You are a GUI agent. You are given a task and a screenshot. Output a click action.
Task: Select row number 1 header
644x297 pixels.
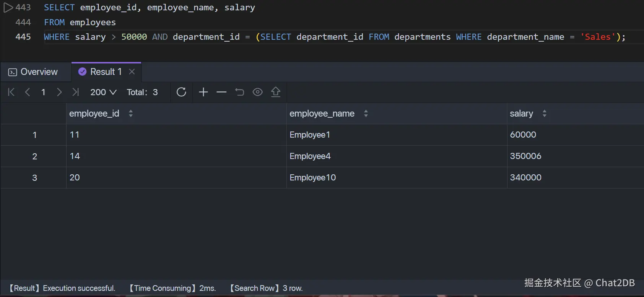34,135
